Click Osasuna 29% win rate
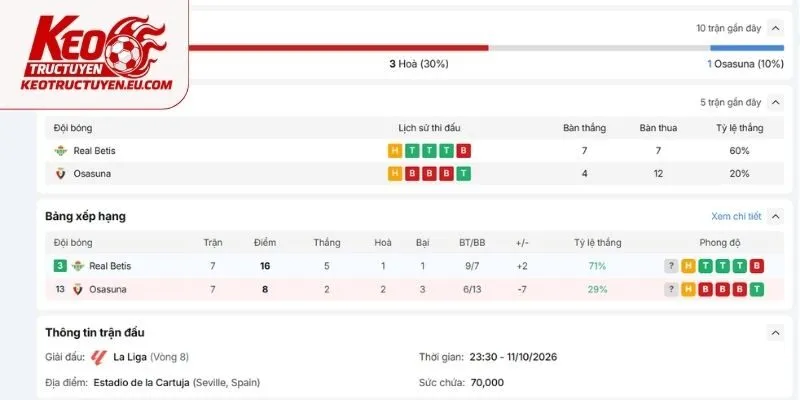This screenshot has width=800, height=400. 597,289
